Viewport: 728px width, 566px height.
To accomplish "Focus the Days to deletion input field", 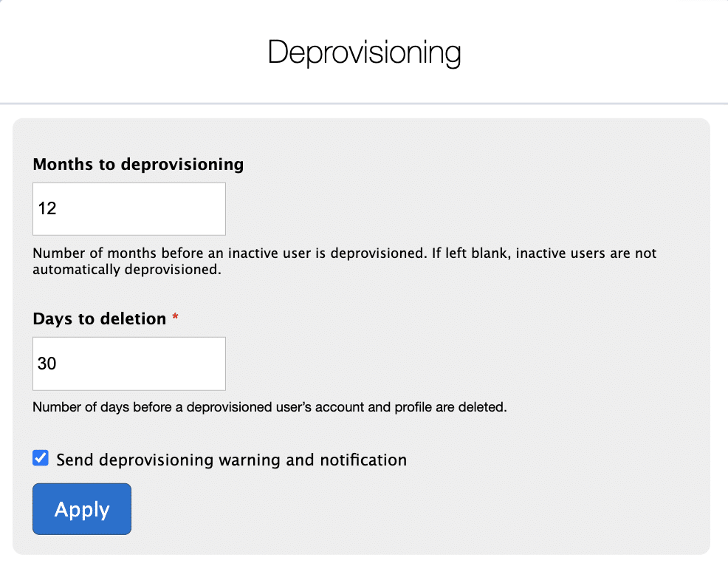I will click(129, 364).
